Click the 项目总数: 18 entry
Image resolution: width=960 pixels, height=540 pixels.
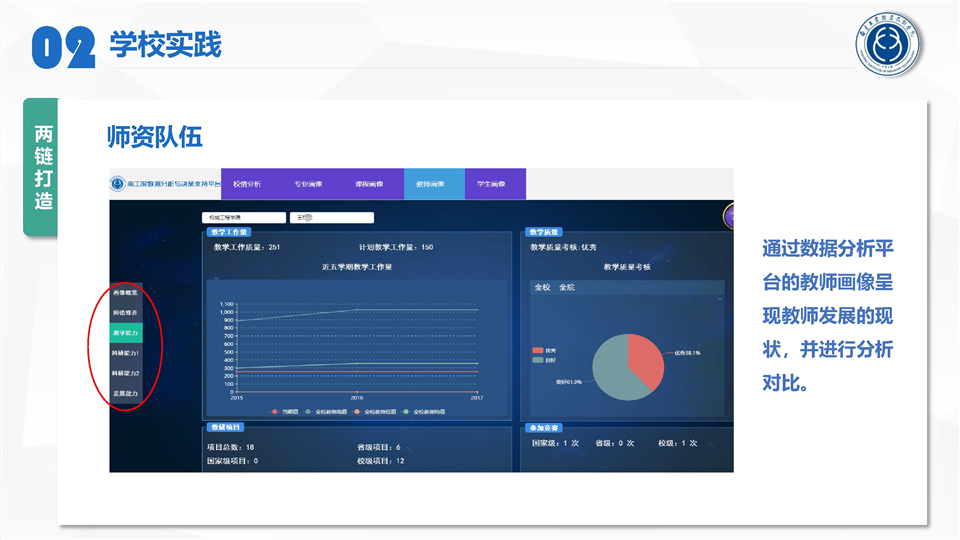coord(231,448)
